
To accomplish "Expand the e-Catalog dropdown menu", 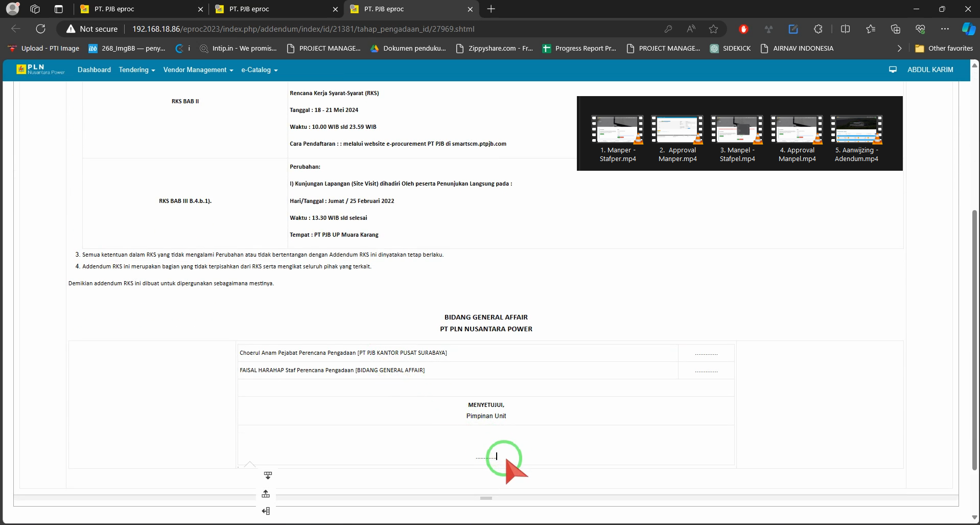I will [x=259, y=70].
